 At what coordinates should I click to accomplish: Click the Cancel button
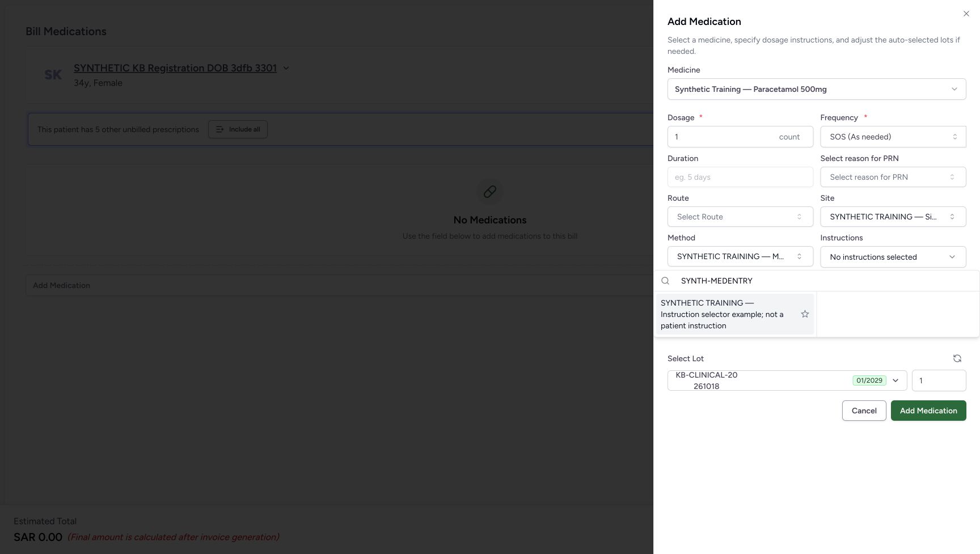(x=864, y=411)
